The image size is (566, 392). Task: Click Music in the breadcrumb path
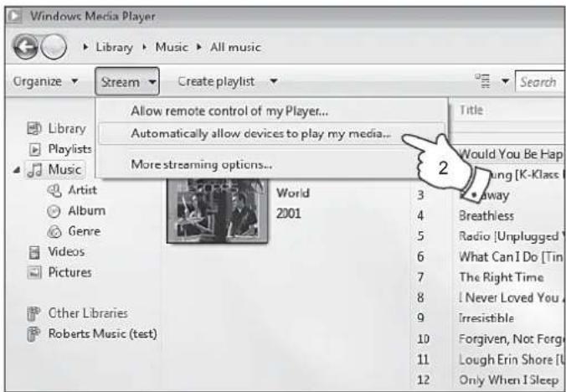[x=172, y=47]
